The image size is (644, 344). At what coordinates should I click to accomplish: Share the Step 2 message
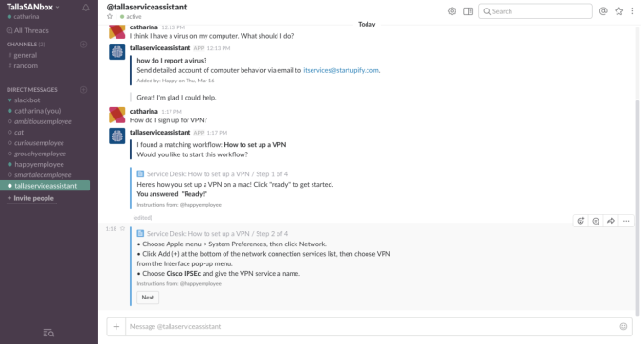611,221
